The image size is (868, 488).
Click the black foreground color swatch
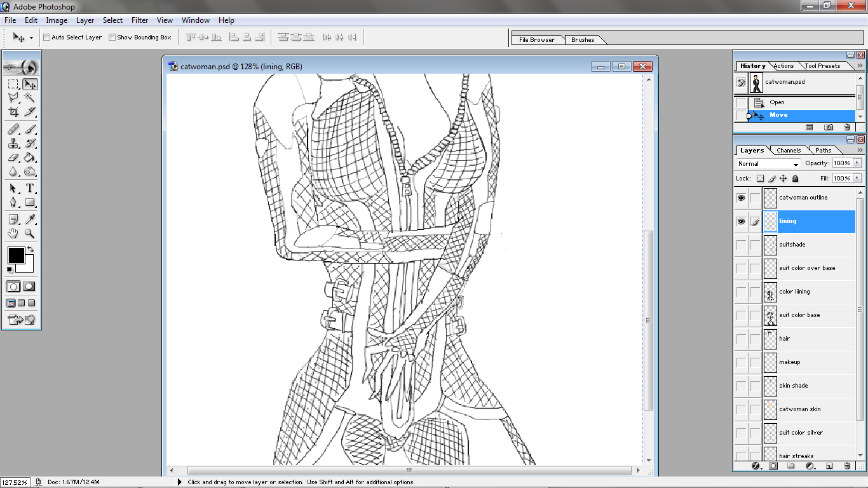click(x=16, y=255)
